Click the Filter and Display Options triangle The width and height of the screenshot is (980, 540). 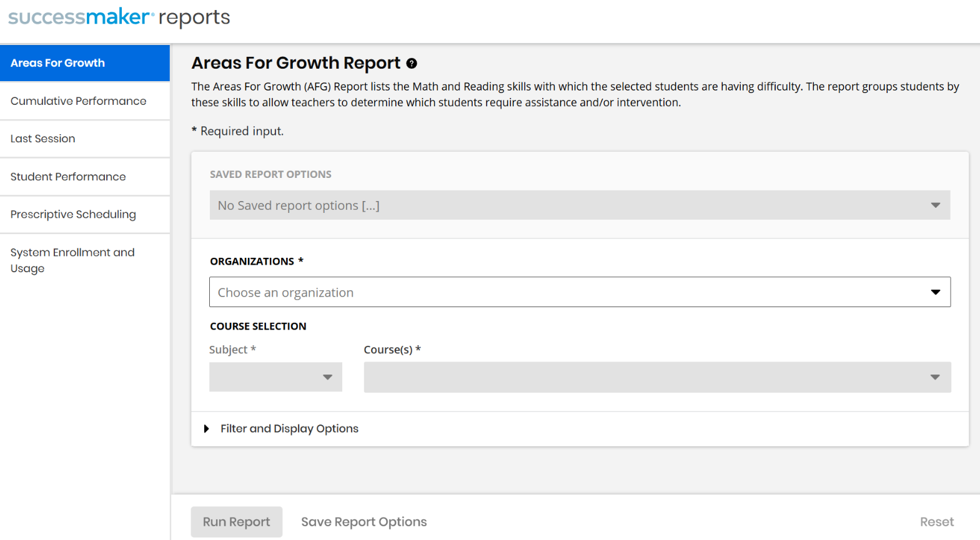206,429
